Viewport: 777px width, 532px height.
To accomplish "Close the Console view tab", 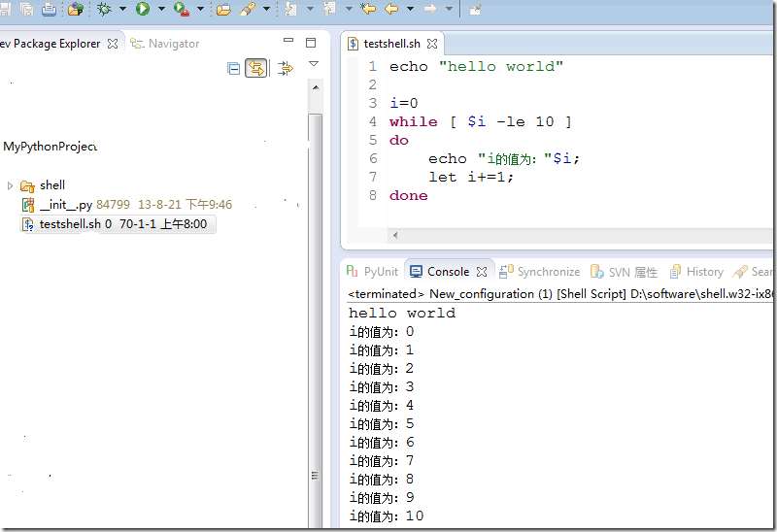I will [482, 272].
